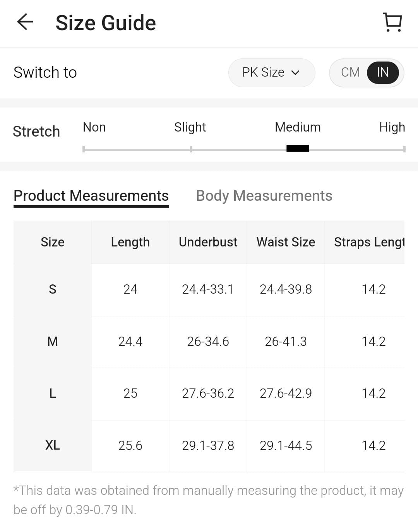Click the Underbust column header
This screenshot has width=418, height=532.
click(x=208, y=242)
